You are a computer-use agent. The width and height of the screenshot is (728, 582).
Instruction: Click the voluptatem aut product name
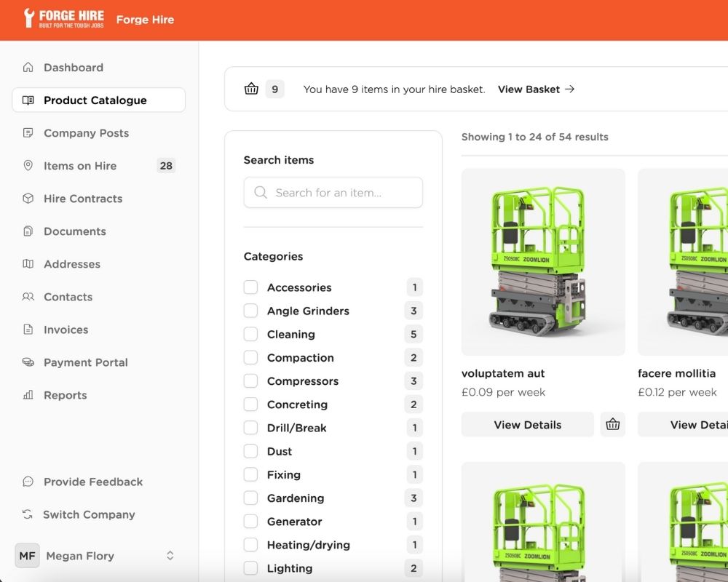tap(503, 374)
